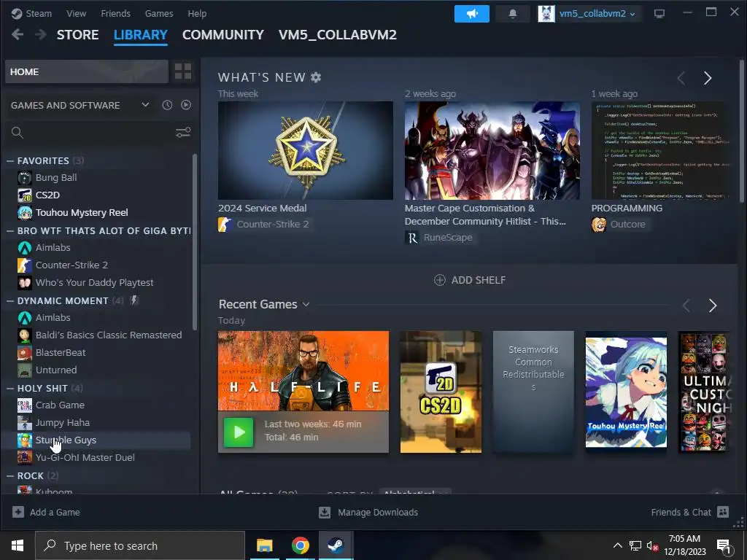The image size is (747, 560).
Task: Collapse the DYNAMIC MOMENT collection
Action: point(10,301)
